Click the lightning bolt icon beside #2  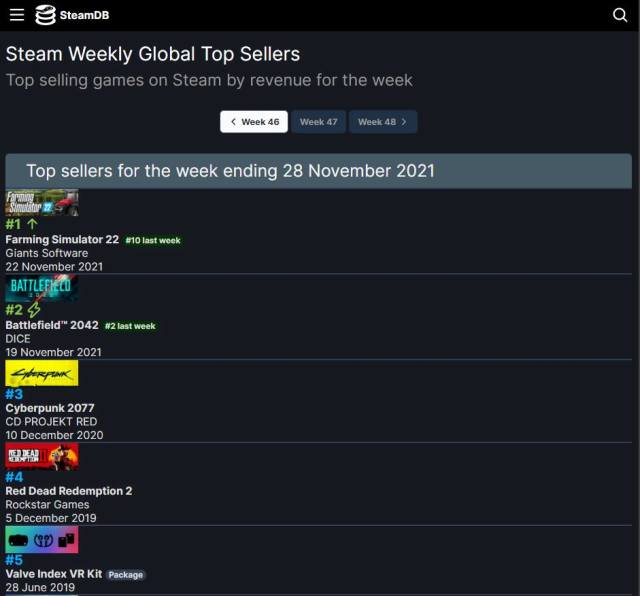coord(34,309)
